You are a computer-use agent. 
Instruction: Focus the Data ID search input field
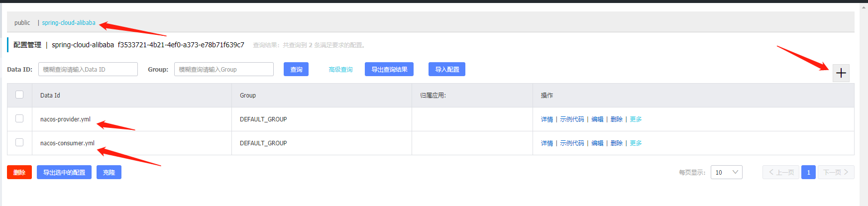click(88, 69)
